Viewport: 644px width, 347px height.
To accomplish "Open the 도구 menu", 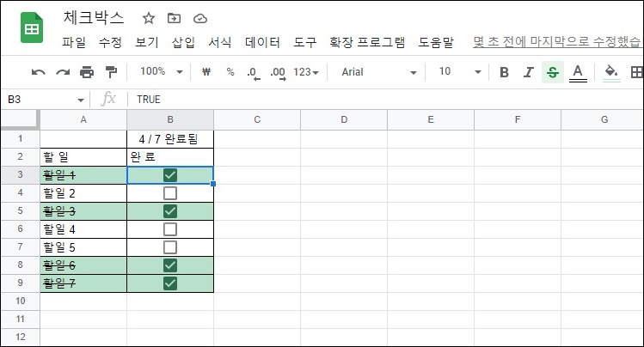I will [x=305, y=42].
